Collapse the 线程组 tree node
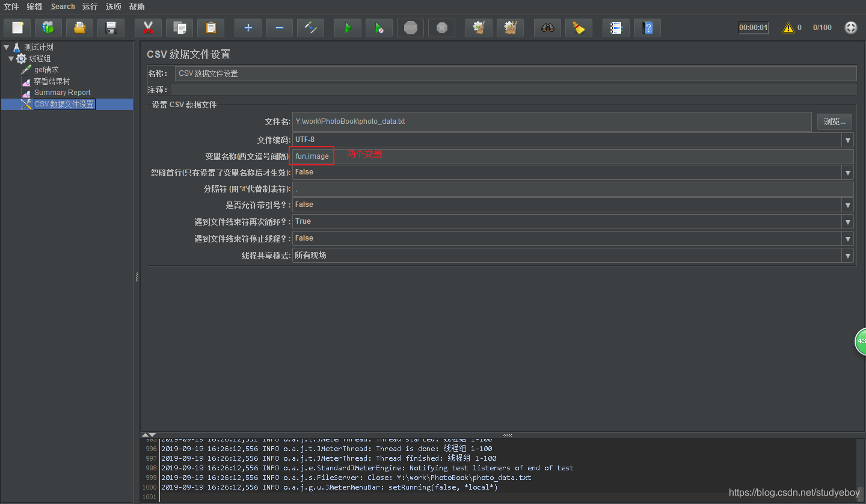Image resolution: width=866 pixels, height=504 pixels. 11,58
